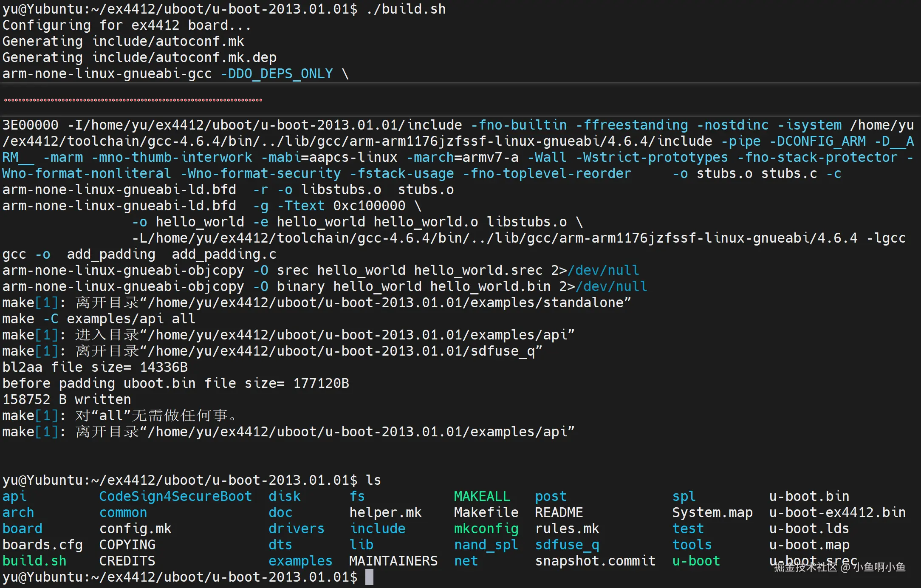
Task: Click the System.map file entry
Action: (712, 512)
